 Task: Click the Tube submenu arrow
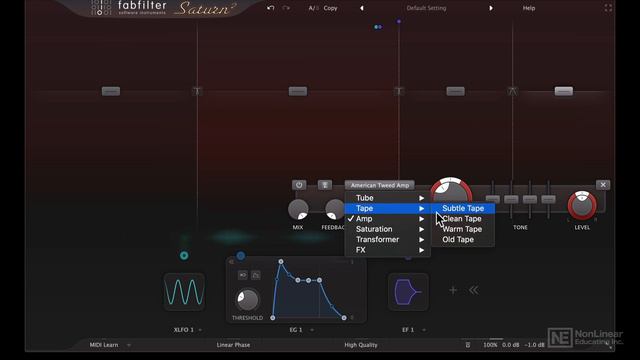(421, 198)
